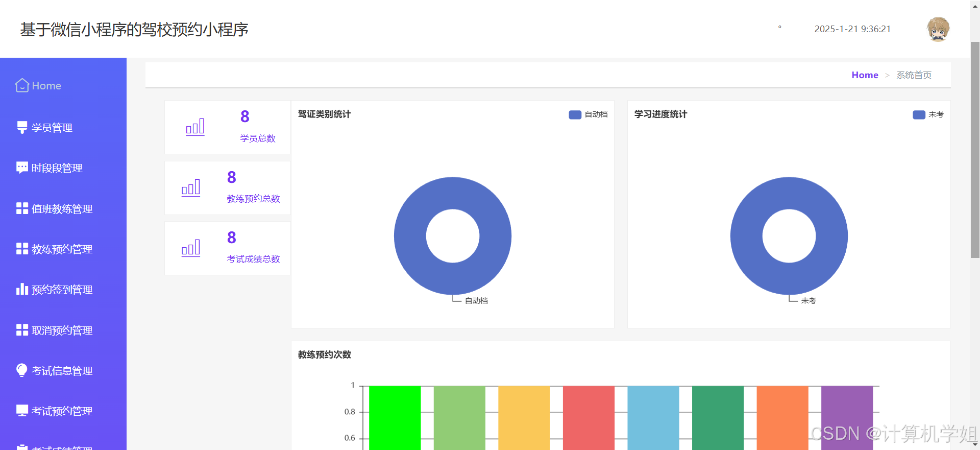Image resolution: width=980 pixels, height=450 pixels.
Task: Click the yellow bar in 教练预约次数
Action: pyautogui.click(x=524, y=418)
